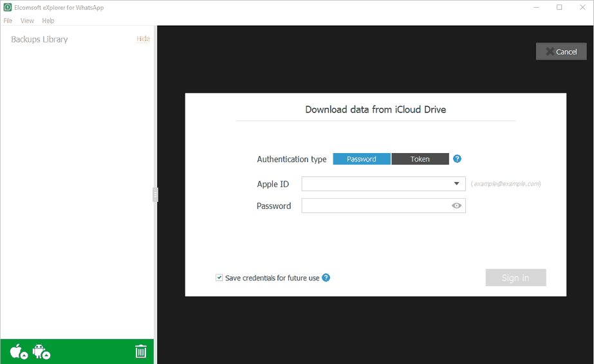Click the Sign in button

pos(515,278)
